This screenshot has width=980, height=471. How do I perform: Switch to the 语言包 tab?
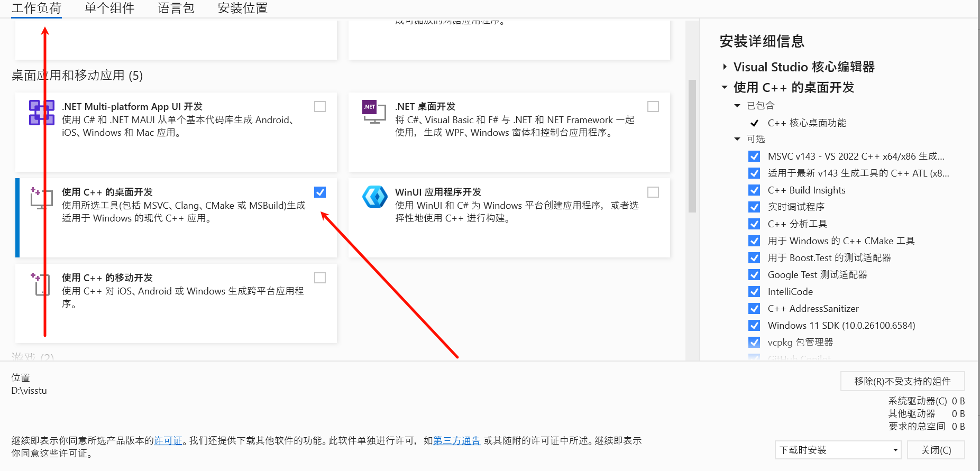coord(176,8)
